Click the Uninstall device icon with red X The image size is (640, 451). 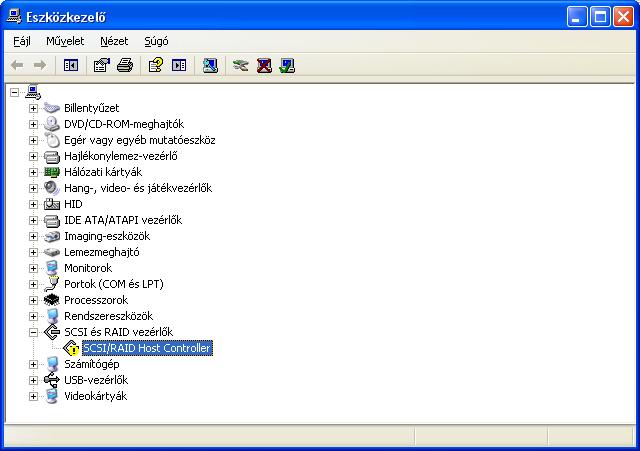(264, 65)
